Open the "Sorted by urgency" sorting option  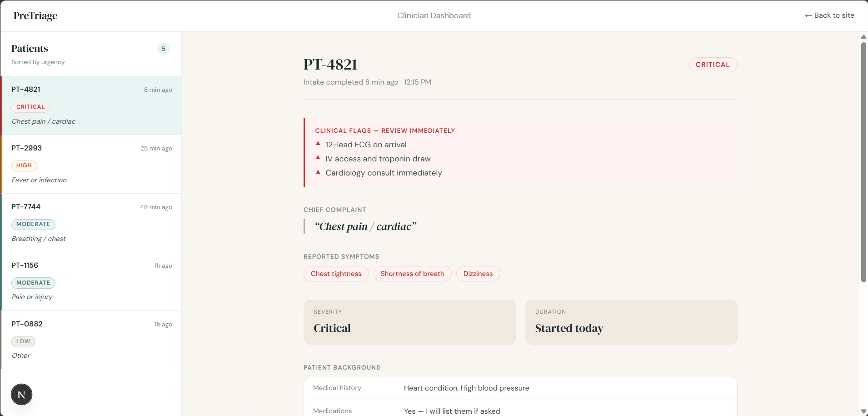pyautogui.click(x=38, y=62)
